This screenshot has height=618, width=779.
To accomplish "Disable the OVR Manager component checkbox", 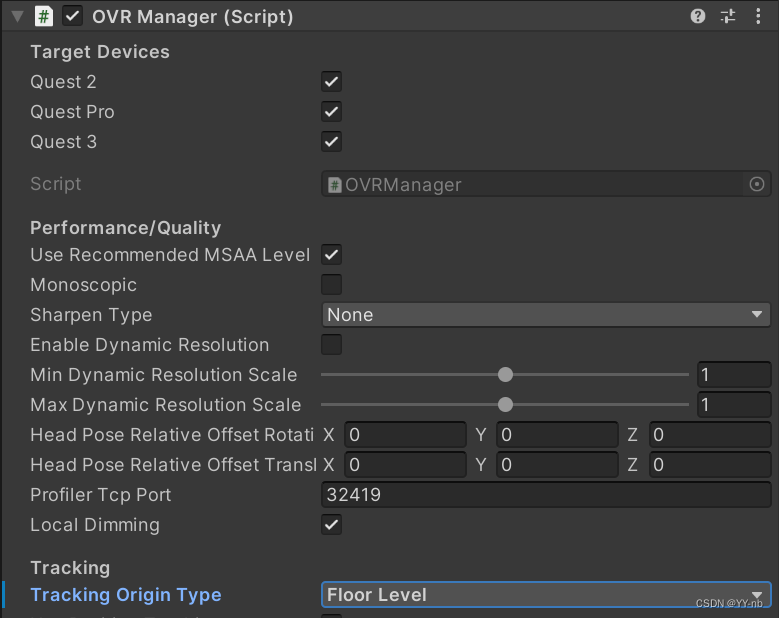I will [73, 16].
